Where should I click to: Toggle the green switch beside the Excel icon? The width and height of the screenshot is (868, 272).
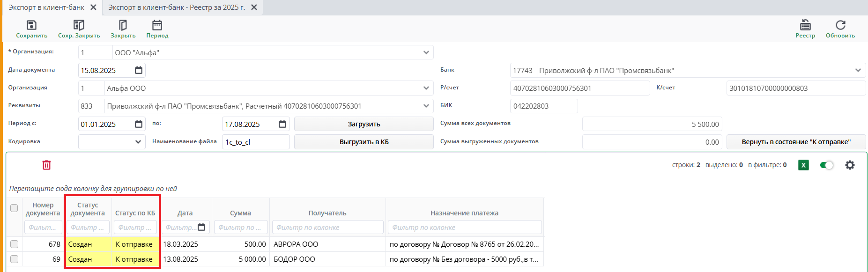pyautogui.click(x=827, y=165)
